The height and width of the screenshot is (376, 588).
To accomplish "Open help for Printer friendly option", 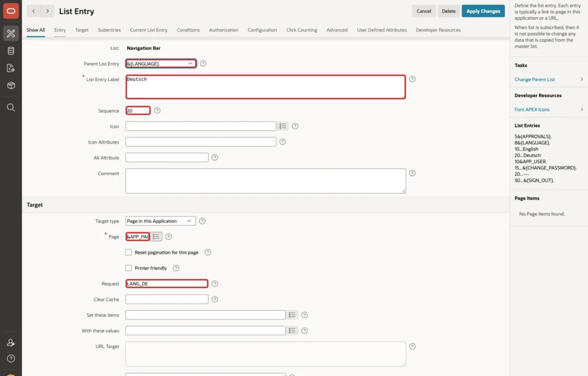I will click(176, 268).
